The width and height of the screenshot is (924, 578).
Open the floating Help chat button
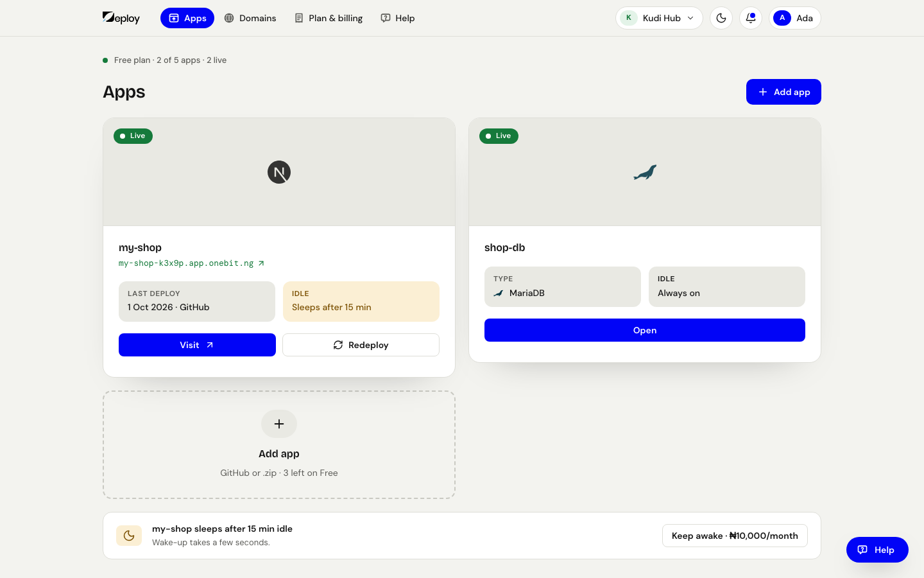877,550
